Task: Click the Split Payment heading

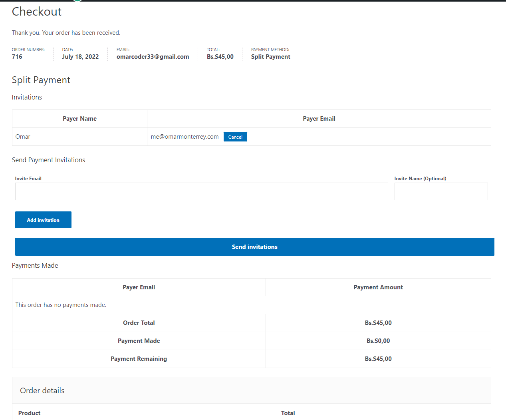Action: (41, 80)
